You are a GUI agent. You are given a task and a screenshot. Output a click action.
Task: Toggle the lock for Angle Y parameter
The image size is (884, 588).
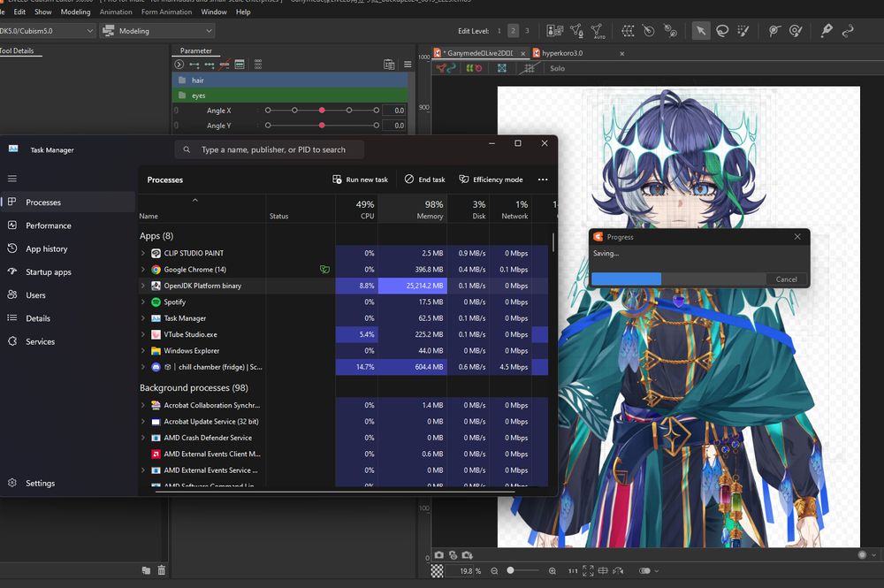click(x=177, y=126)
